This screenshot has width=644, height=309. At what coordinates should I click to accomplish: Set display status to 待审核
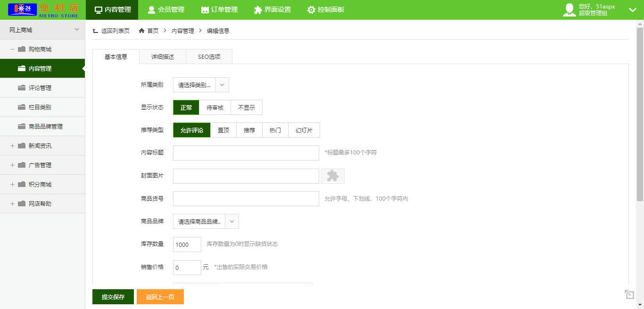click(x=215, y=108)
